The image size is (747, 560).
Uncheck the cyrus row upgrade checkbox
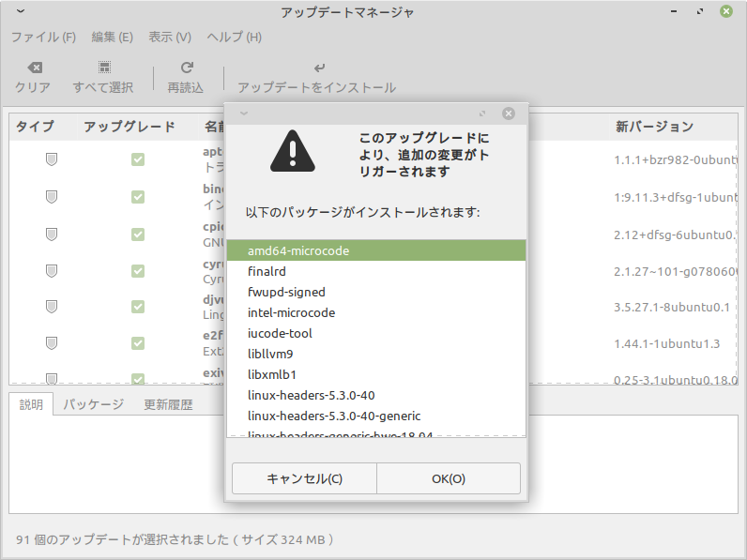(x=138, y=271)
